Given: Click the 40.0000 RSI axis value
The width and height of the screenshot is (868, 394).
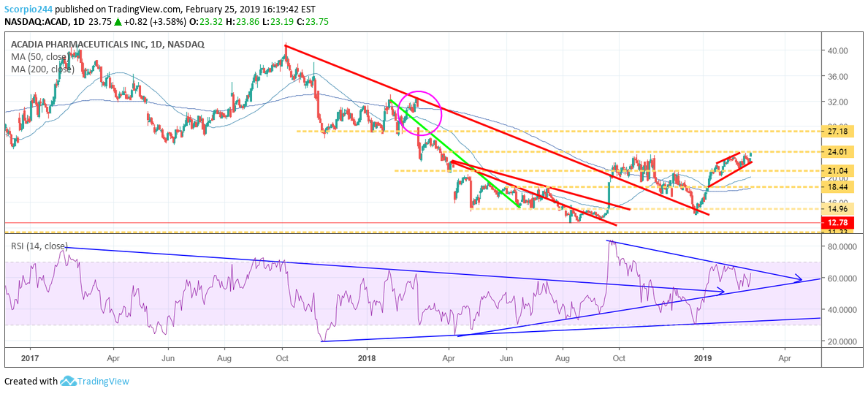Looking at the screenshot, I should pyautogui.click(x=842, y=309).
